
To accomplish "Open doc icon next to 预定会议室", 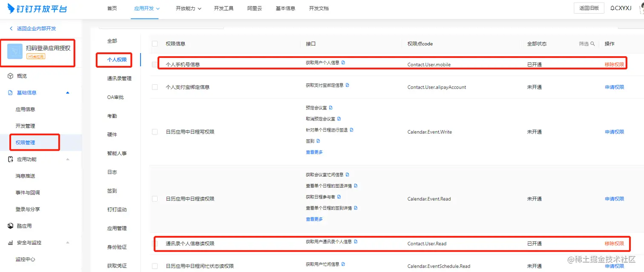I will (331, 108).
